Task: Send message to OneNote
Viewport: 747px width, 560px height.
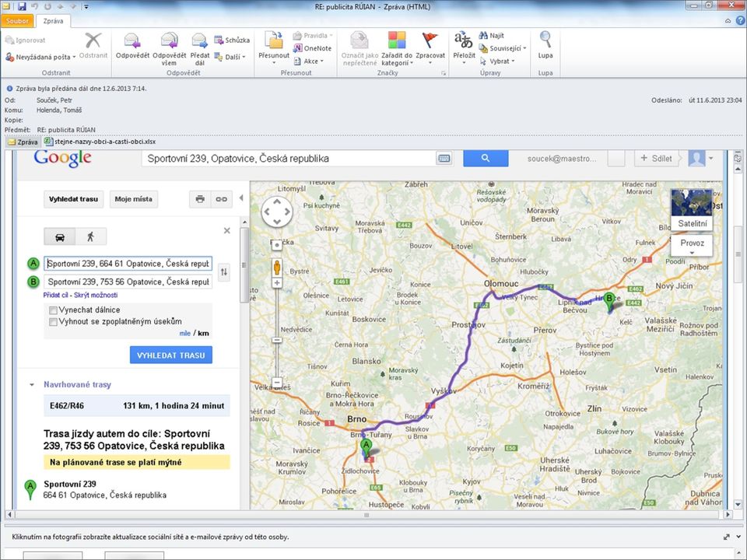Action: pyautogui.click(x=312, y=48)
